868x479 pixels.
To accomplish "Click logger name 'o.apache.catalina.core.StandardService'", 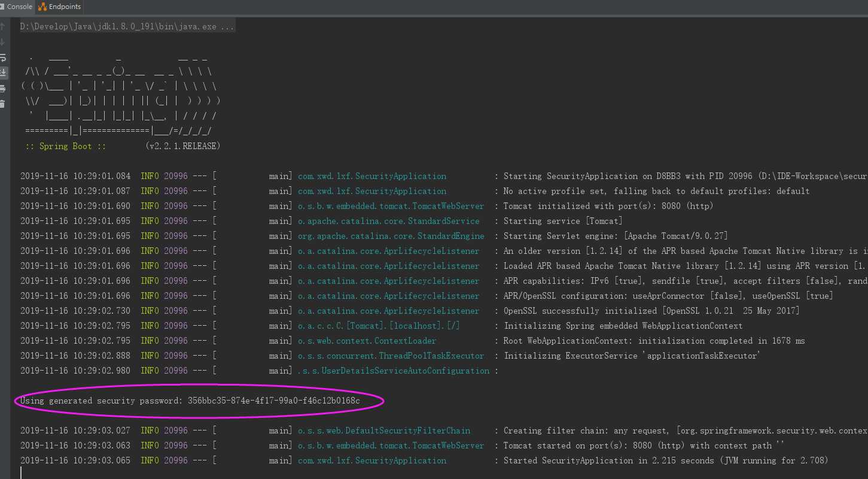I will [389, 221].
